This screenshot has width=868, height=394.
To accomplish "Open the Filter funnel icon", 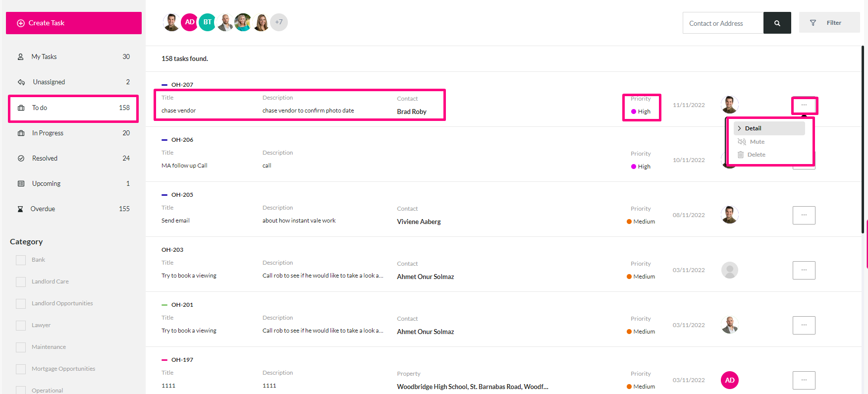I will (813, 23).
